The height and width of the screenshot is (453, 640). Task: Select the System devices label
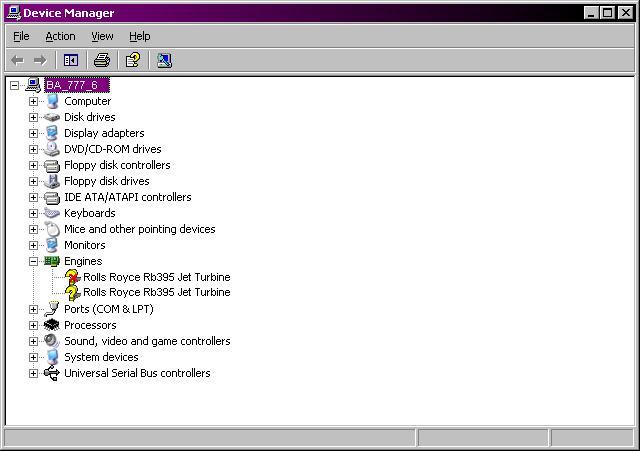(101, 357)
